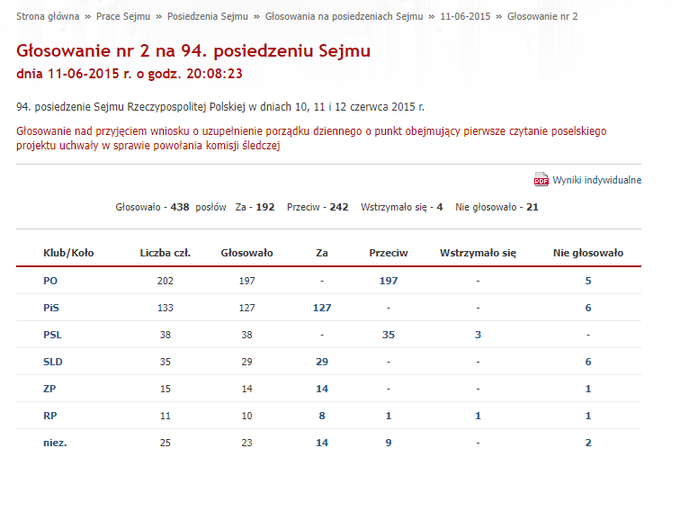680x529 pixels.
Task: Open the PO club link
Action: [x=50, y=281]
